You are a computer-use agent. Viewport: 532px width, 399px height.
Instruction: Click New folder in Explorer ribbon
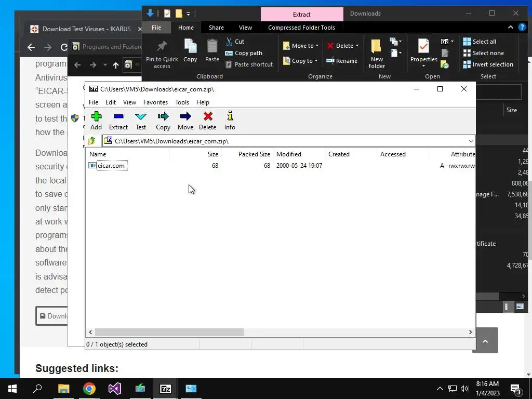pyautogui.click(x=377, y=54)
